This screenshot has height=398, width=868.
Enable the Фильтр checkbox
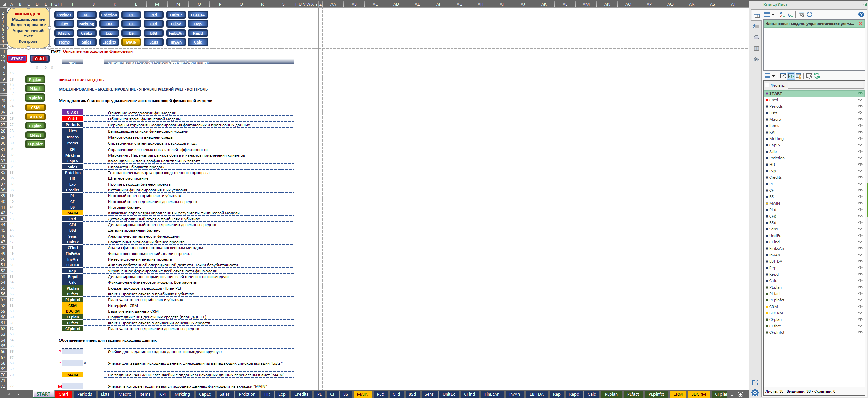[x=767, y=85]
